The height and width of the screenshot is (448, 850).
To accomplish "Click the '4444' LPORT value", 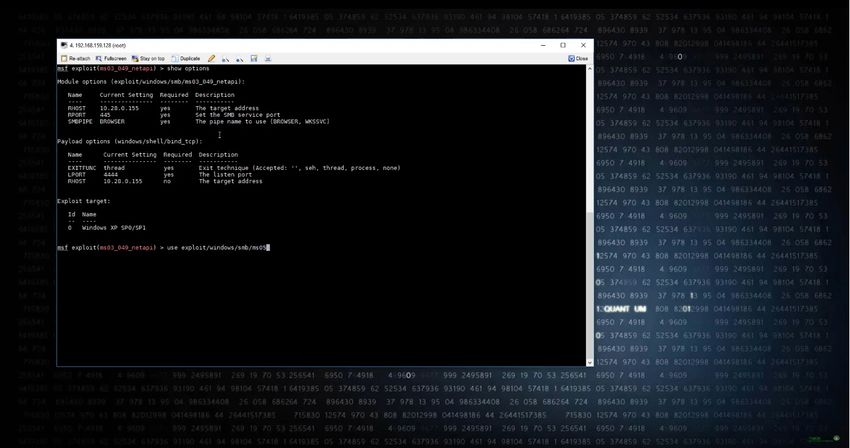I will (111, 175).
